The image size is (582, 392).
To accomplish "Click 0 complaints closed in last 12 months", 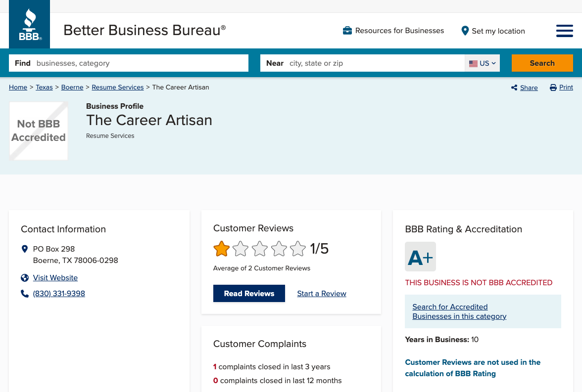I will coord(278,381).
